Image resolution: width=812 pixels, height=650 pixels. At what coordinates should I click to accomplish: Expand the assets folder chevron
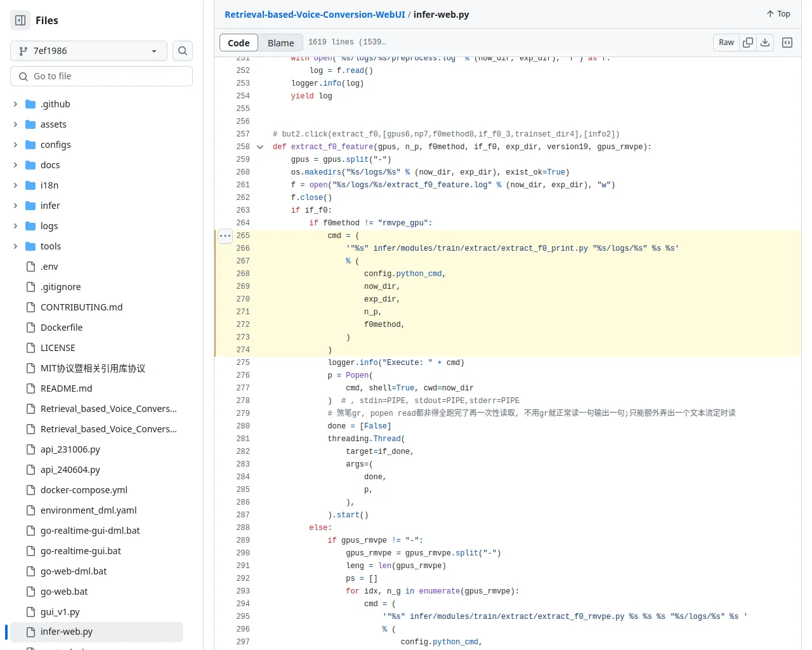click(x=15, y=124)
